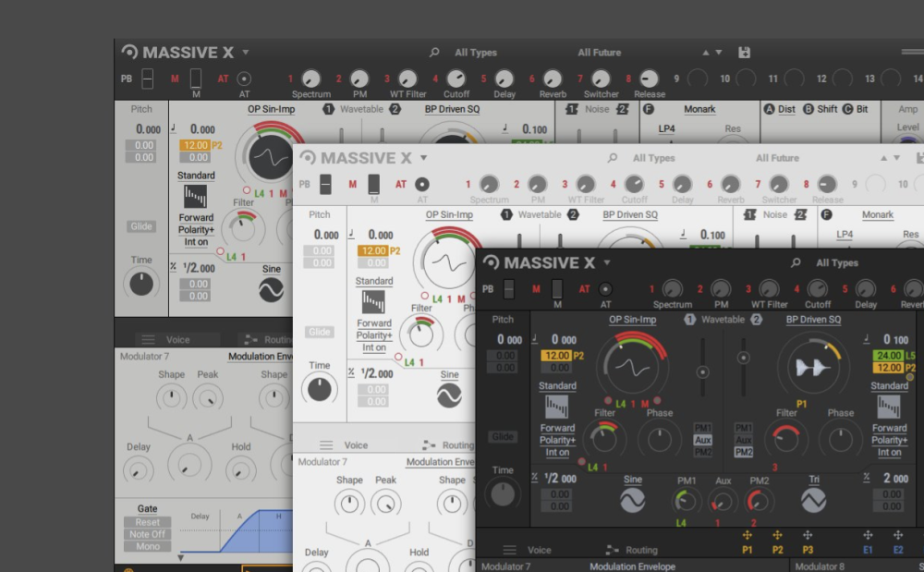Click insert effect A icon beside Dist
This screenshot has height=572, width=924.
pos(769,109)
